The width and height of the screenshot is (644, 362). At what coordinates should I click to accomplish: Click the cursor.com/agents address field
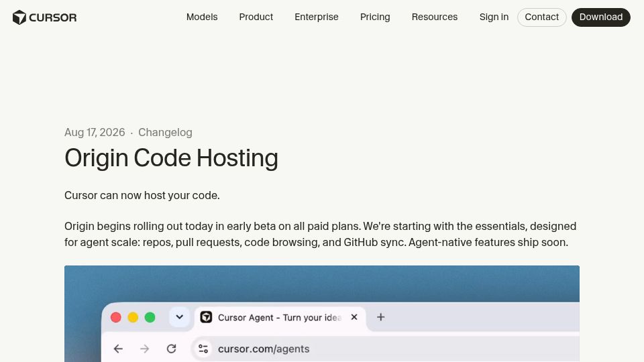385,349
